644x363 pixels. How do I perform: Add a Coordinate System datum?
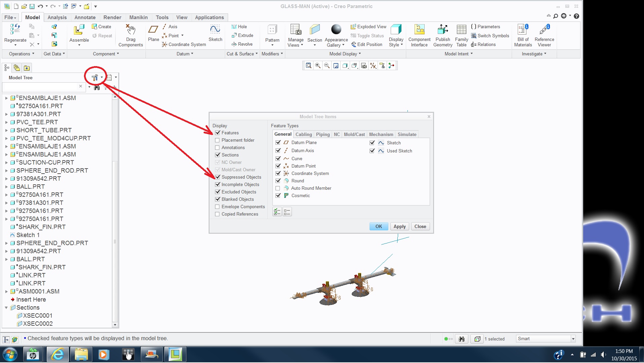click(x=184, y=44)
